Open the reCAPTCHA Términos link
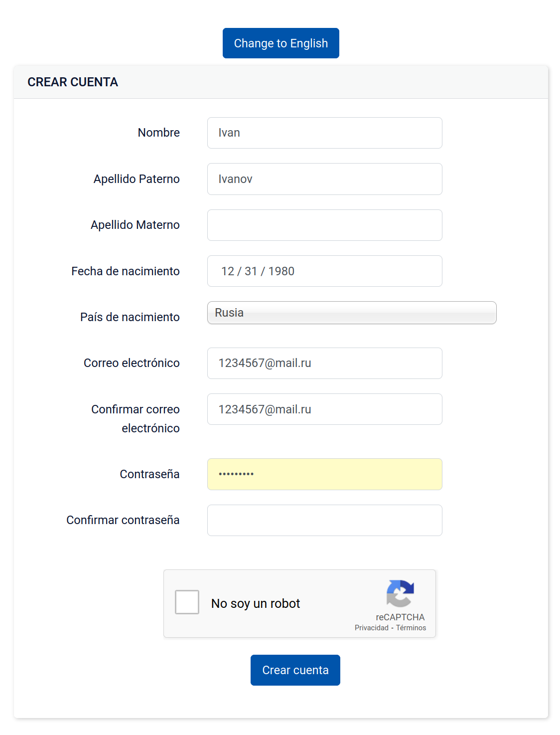This screenshot has width=560, height=735. pos(411,628)
